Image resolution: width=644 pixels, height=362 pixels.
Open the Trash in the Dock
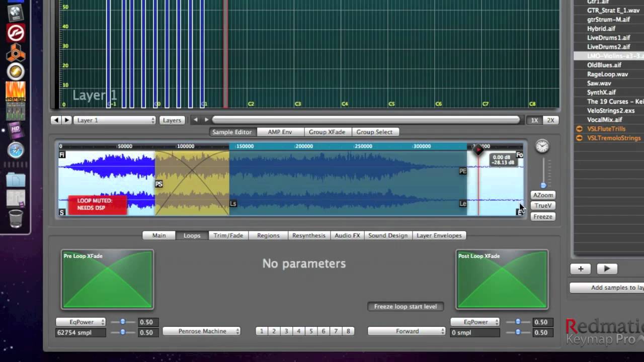click(x=16, y=219)
